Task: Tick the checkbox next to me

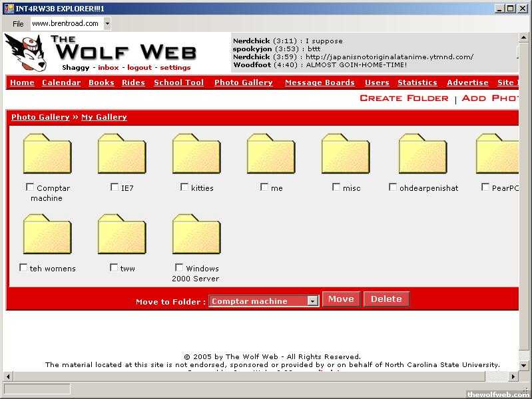Action: (264, 188)
